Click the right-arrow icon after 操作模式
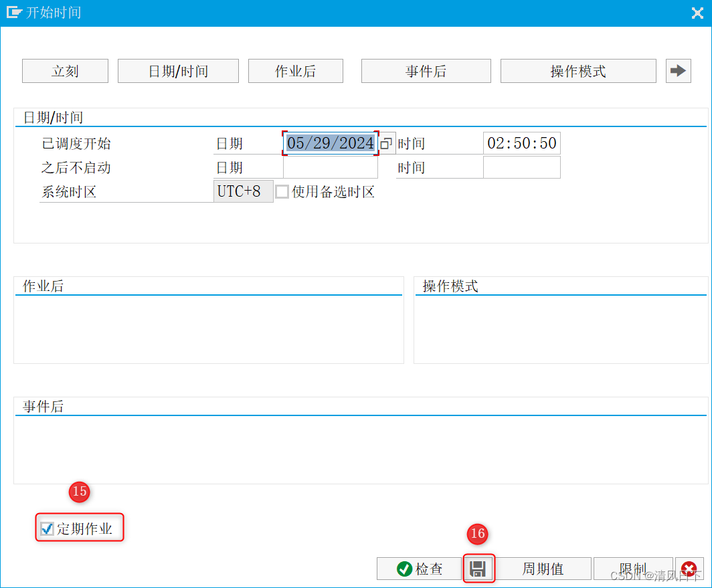Screen dimensions: 712x588 click(678, 70)
